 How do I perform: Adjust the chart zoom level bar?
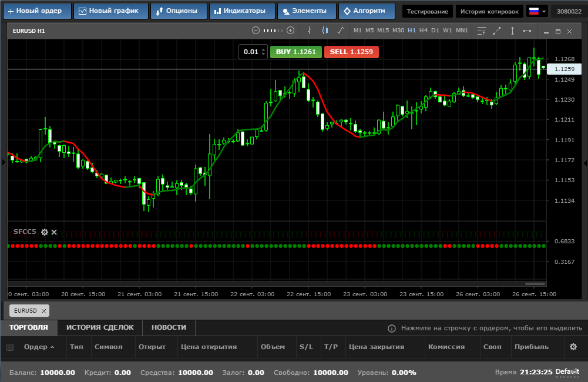tap(273, 31)
